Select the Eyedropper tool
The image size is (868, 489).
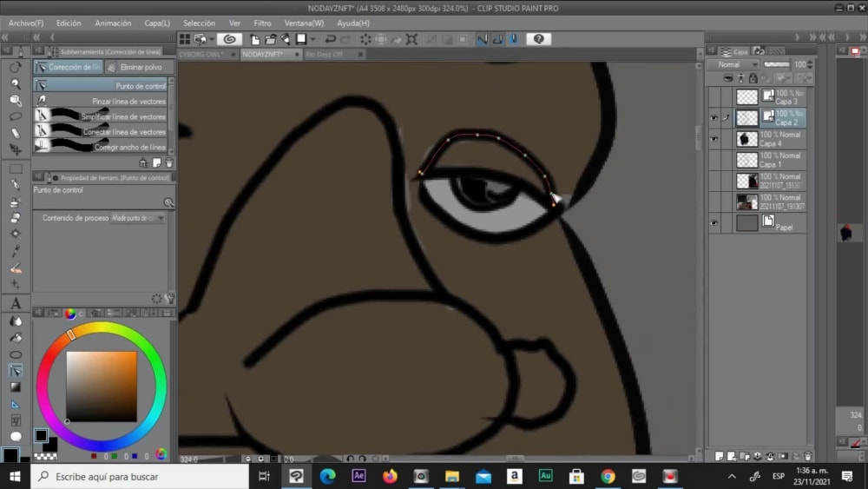click(16, 251)
